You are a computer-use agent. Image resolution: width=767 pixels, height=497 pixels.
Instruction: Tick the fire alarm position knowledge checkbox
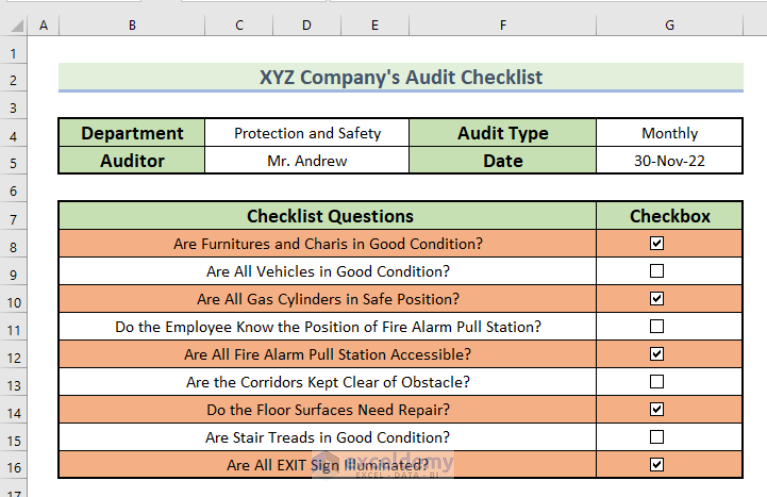[657, 326]
